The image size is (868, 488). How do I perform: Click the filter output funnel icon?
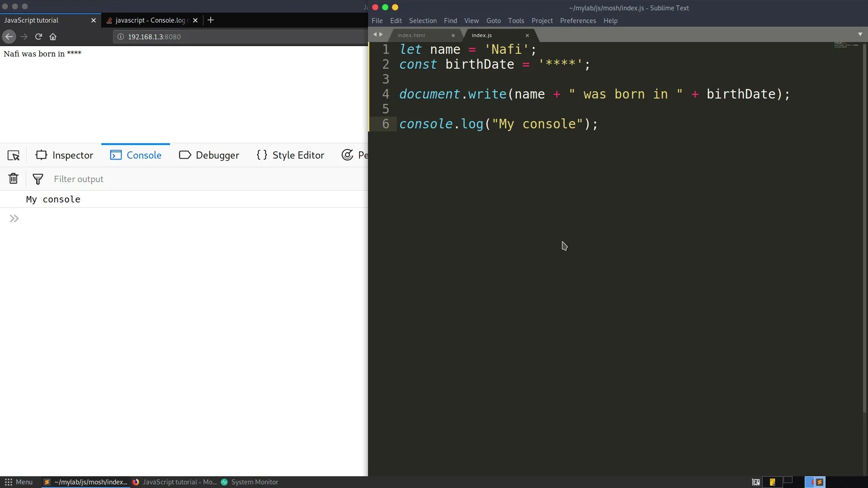pos(38,179)
